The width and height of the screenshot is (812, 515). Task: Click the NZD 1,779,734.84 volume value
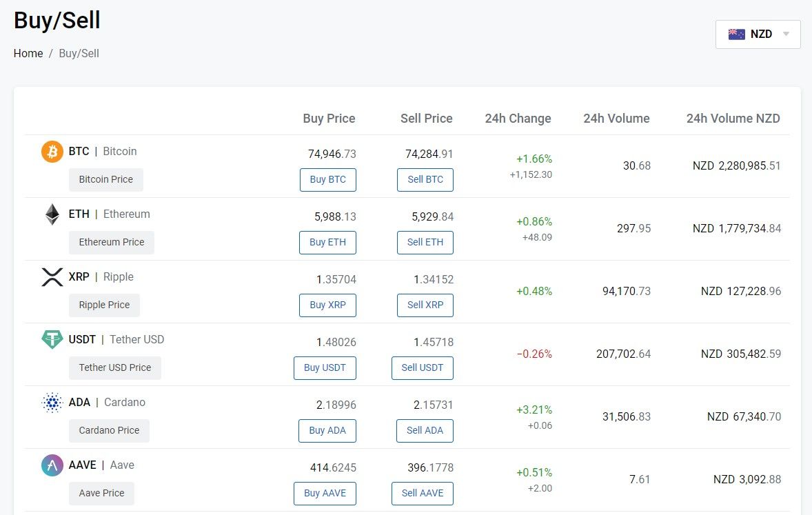point(736,228)
